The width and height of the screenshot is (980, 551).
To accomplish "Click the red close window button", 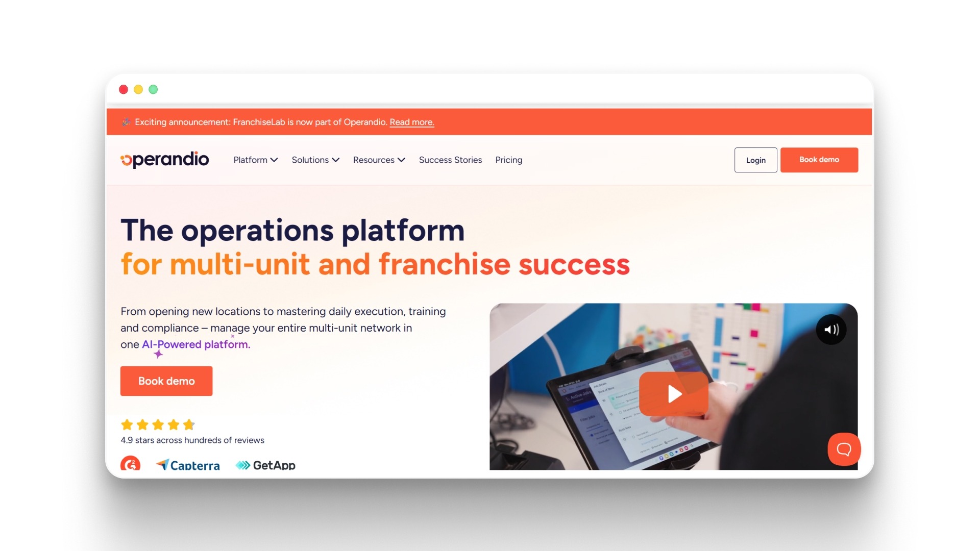I will coord(124,89).
